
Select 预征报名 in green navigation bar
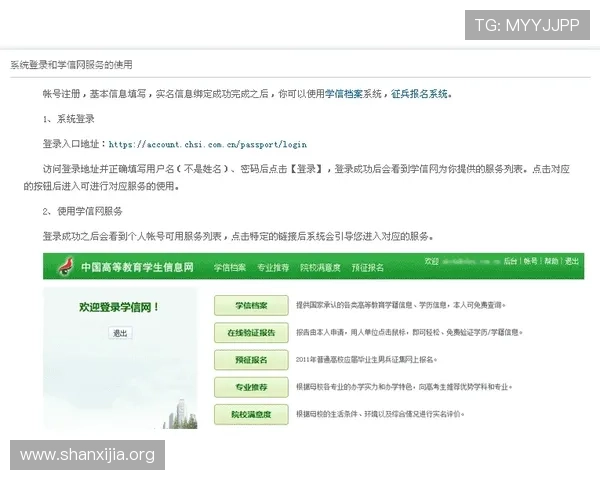(x=368, y=267)
